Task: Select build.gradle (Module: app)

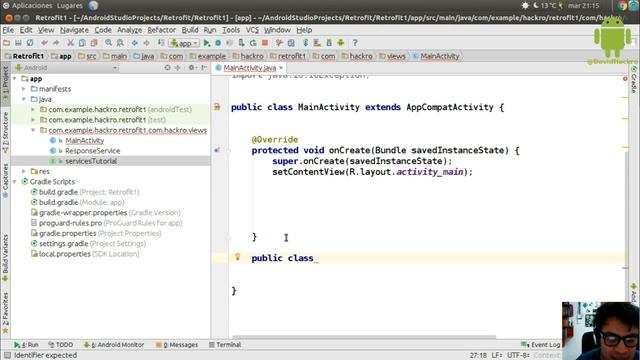Action: pos(82,202)
